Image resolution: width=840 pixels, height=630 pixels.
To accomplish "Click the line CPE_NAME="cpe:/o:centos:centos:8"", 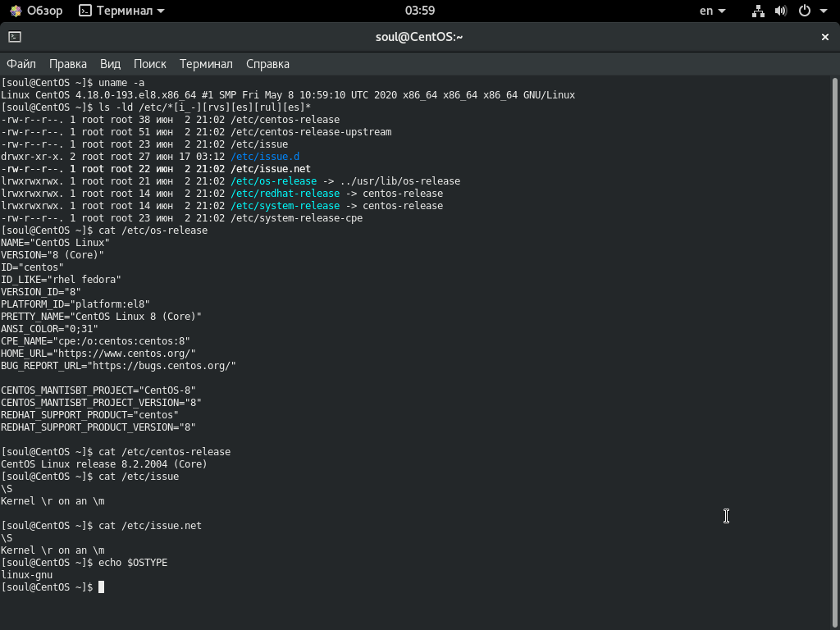I will (x=95, y=341).
